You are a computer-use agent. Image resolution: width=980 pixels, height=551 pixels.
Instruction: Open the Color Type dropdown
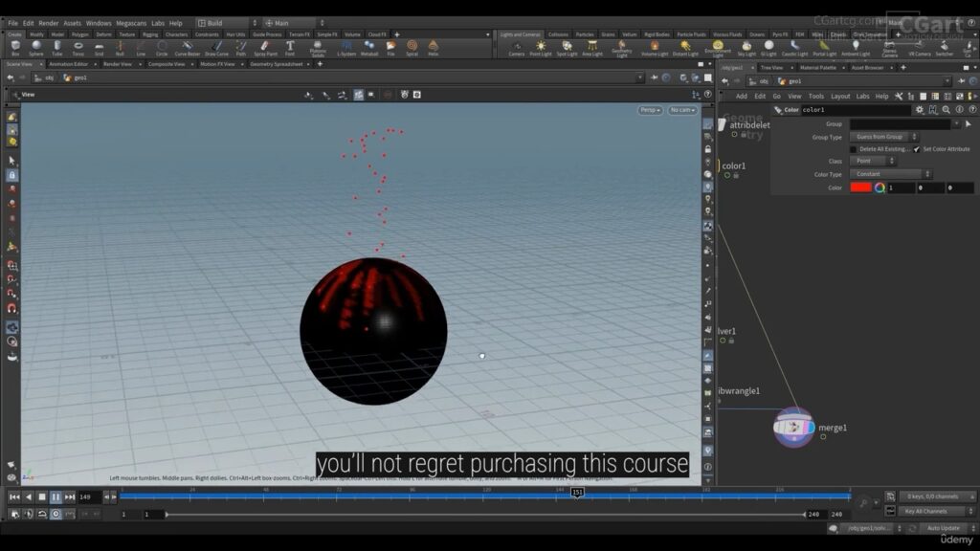[x=891, y=174]
